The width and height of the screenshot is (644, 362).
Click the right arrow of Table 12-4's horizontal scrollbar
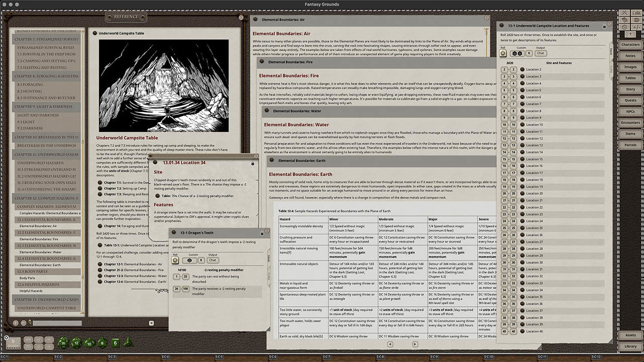click(x=415, y=344)
